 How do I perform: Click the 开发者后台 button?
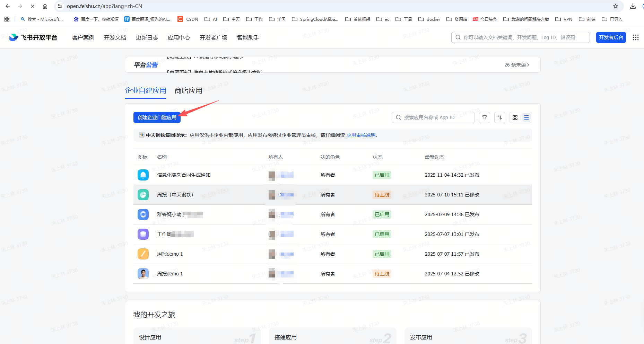(611, 37)
